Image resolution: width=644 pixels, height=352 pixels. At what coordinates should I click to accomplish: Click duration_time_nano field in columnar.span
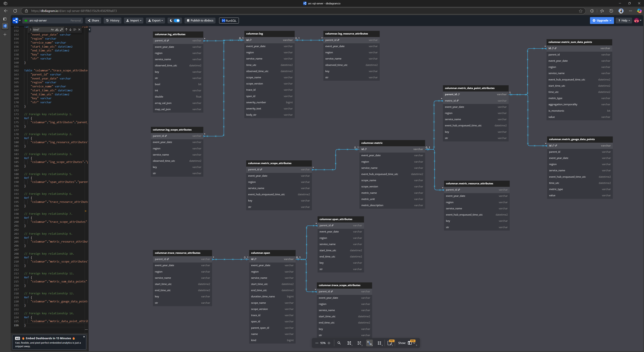[x=272, y=297]
